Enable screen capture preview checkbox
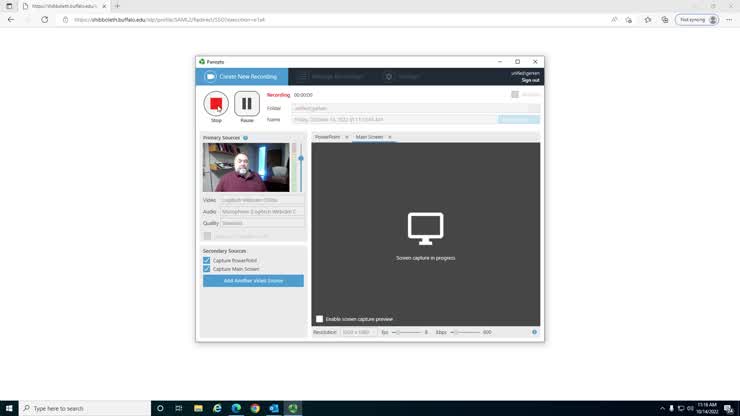740x416 pixels. click(x=320, y=319)
